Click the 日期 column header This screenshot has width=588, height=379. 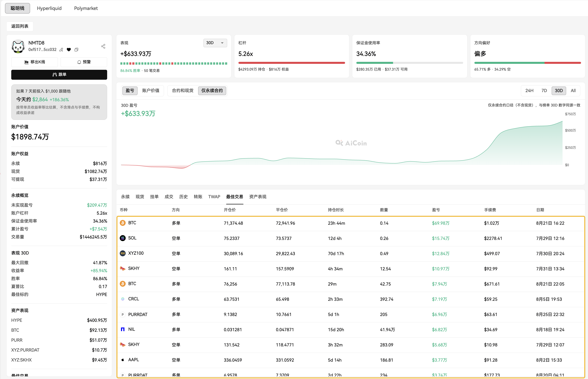[x=540, y=210]
